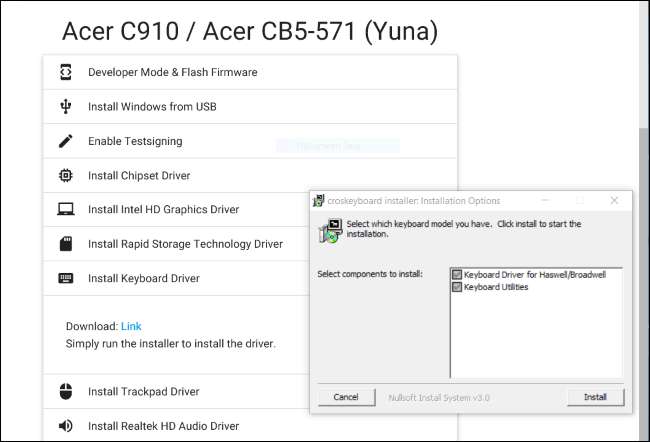Click the Developer Mode code icon
This screenshot has height=442, width=650.
pos(66,72)
